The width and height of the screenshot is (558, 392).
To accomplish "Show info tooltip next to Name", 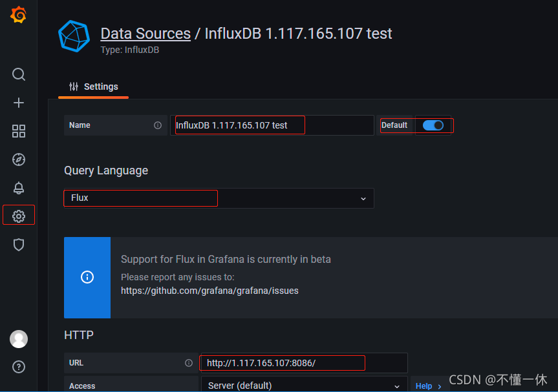I will click(x=158, y=125).
